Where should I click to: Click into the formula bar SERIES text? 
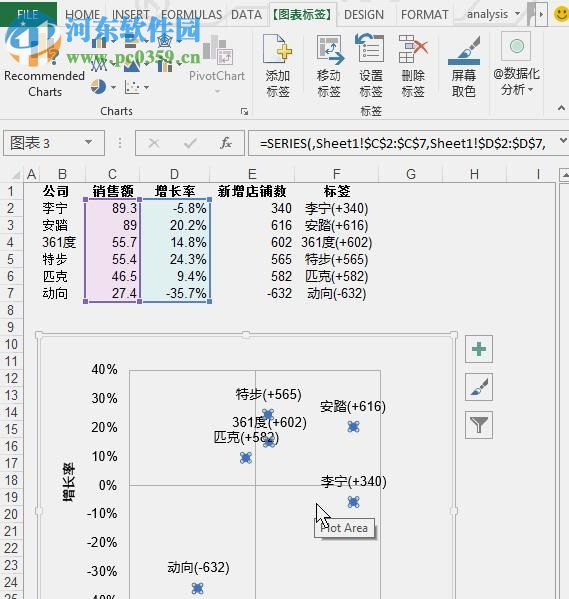pos(402,143)
